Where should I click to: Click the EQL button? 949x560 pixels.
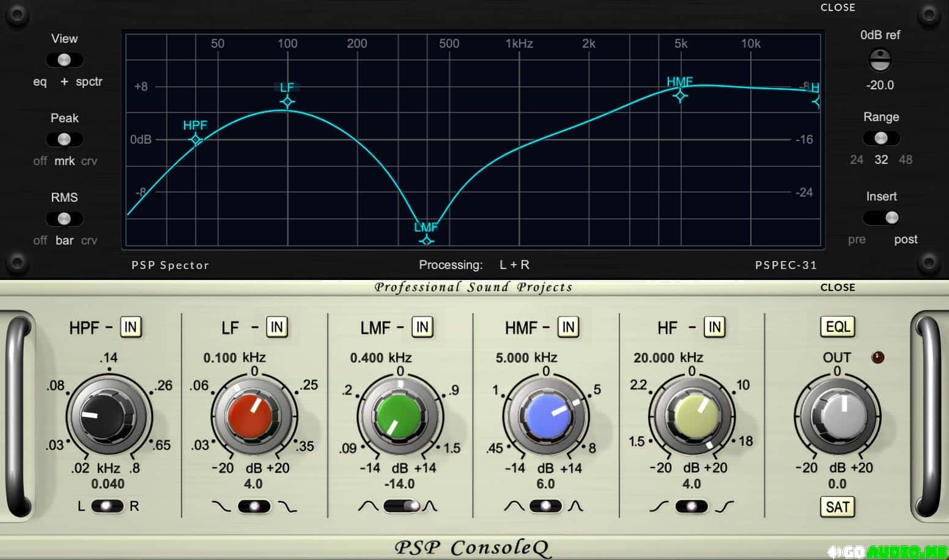click(837, 327)
